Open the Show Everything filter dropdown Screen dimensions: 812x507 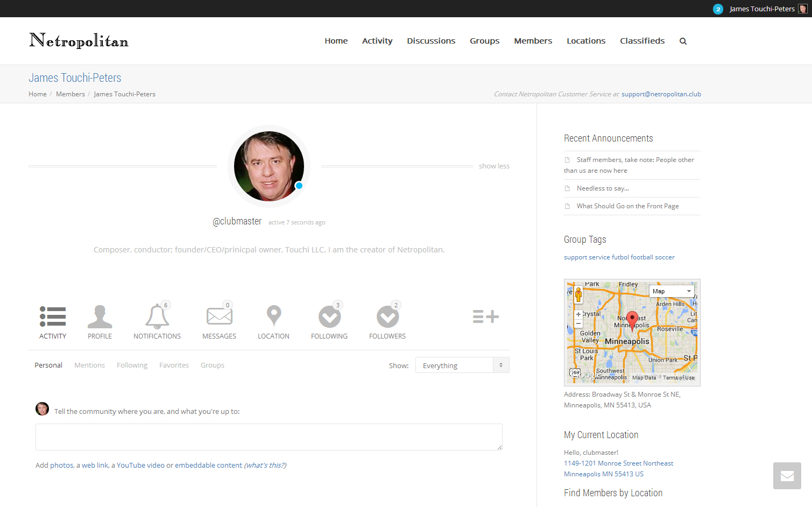pos(462,365)
